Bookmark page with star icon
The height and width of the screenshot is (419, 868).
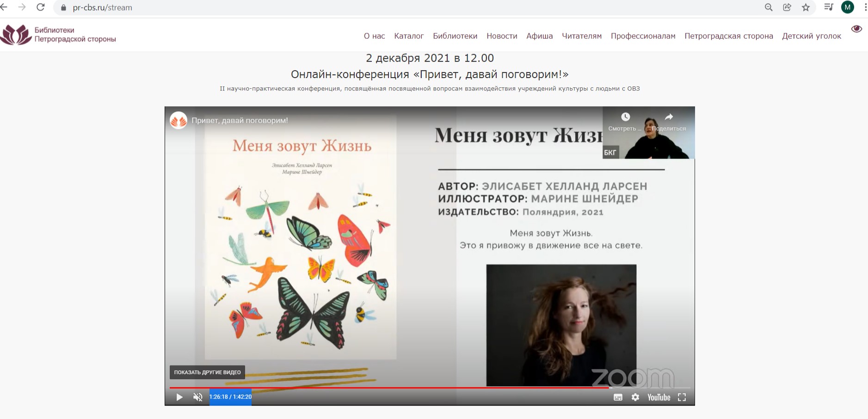coord(806,7)
